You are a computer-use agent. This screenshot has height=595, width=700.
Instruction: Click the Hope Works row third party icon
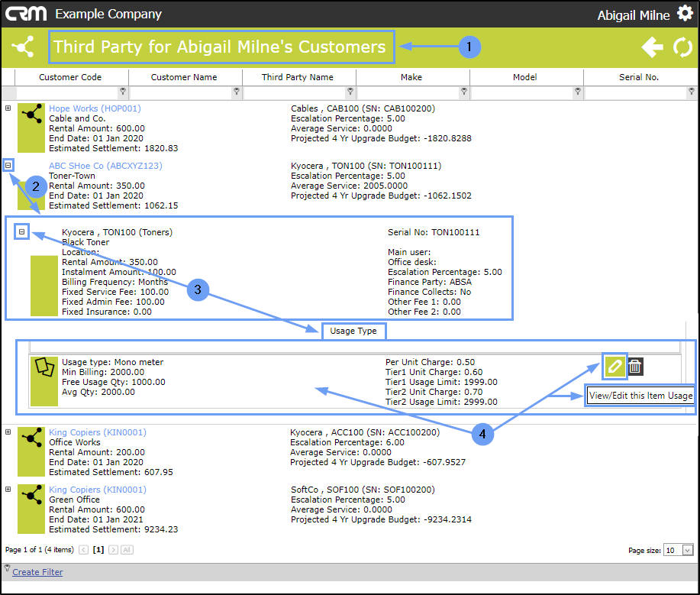click(x=31, y=128)
